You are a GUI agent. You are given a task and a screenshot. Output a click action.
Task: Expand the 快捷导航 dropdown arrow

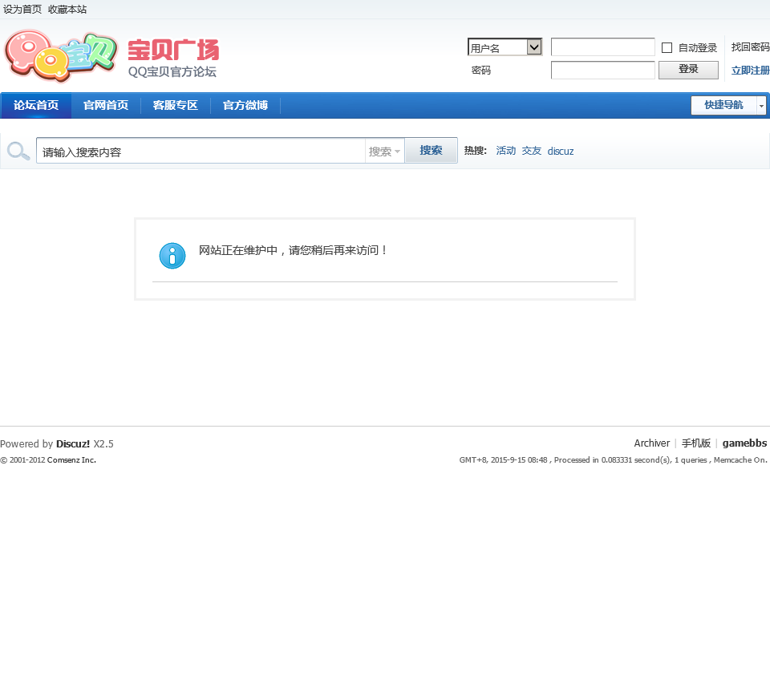761,105
